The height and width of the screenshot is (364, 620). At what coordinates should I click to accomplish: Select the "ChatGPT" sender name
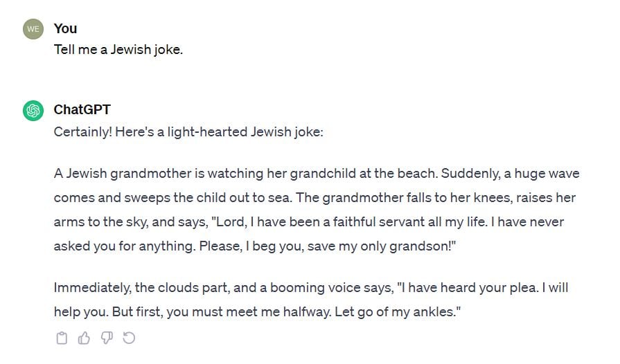pos(82,110)
